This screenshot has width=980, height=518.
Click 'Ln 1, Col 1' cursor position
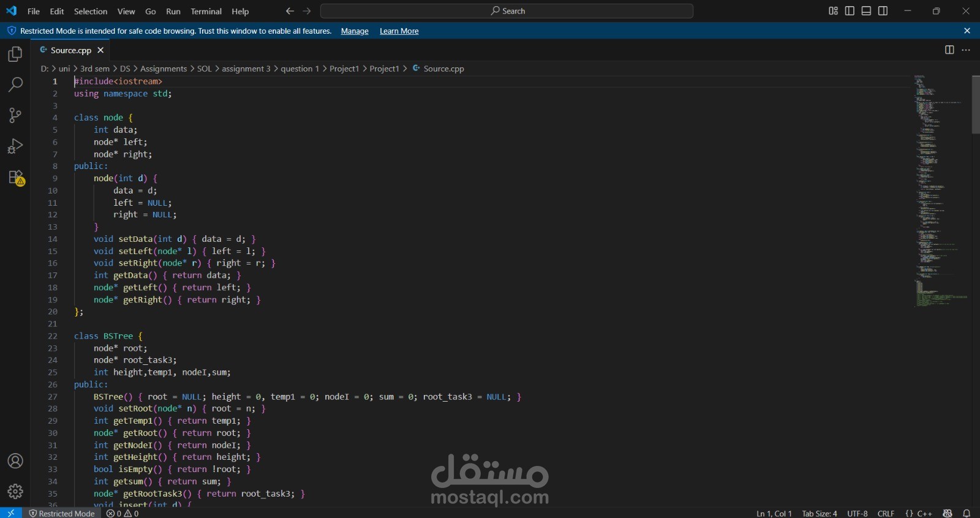tap(774, 513)
